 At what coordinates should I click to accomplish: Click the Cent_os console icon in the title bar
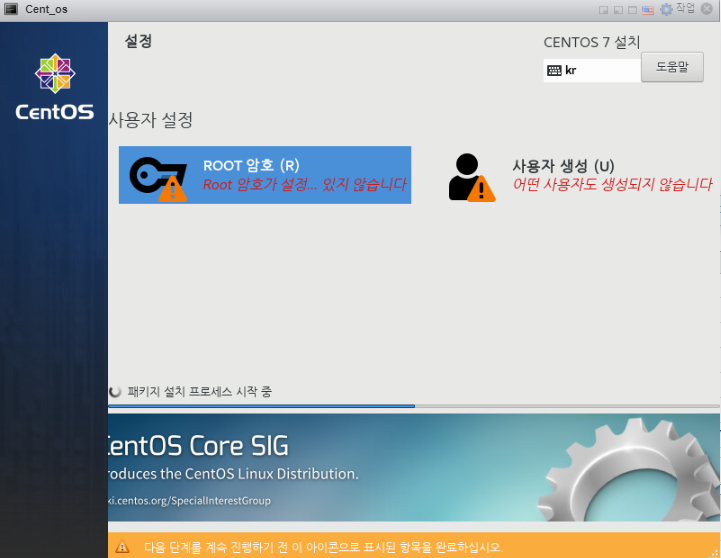11,9
